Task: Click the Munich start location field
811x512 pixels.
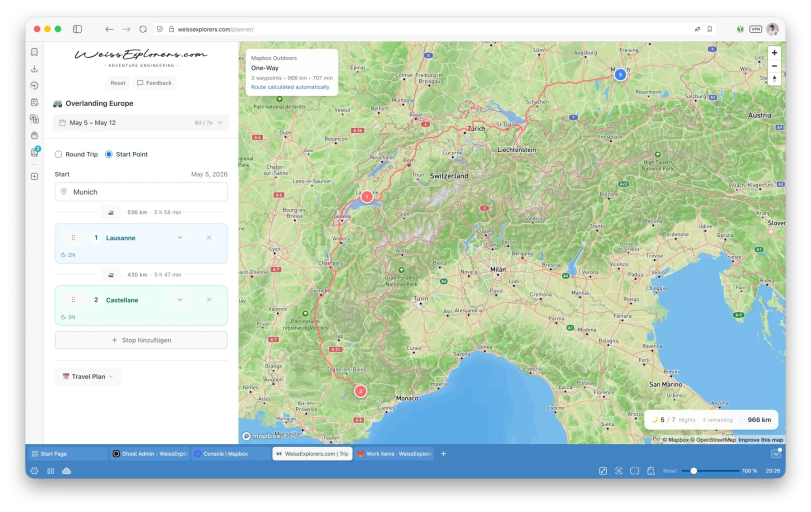Action: click(141, 192)
